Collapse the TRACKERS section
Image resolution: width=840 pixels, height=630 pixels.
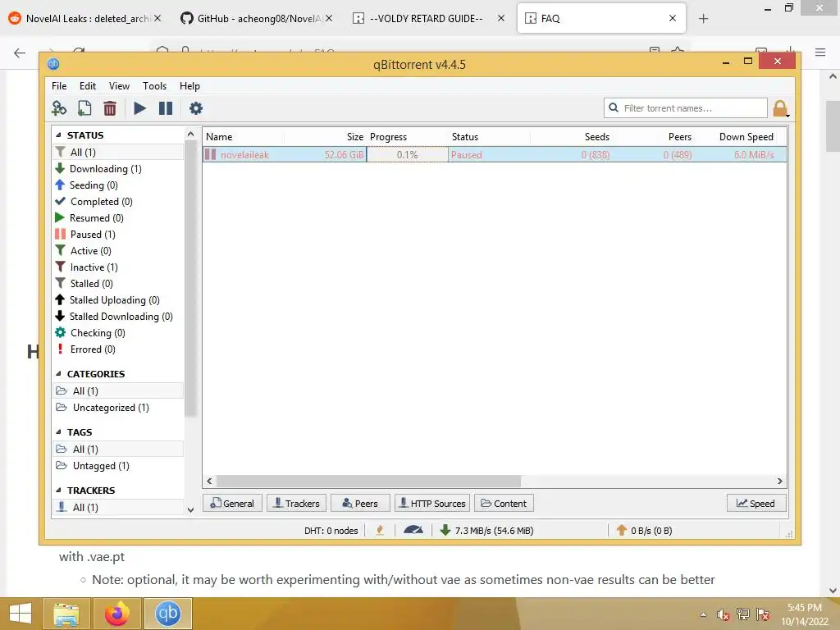(x=58, y=491)
